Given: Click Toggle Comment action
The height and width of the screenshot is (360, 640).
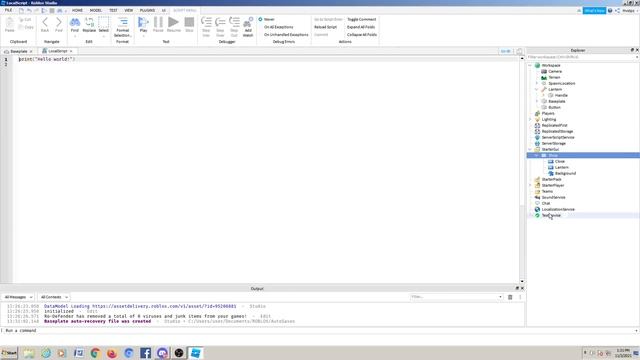Looking at the screenshot, I should click(362, 19).
